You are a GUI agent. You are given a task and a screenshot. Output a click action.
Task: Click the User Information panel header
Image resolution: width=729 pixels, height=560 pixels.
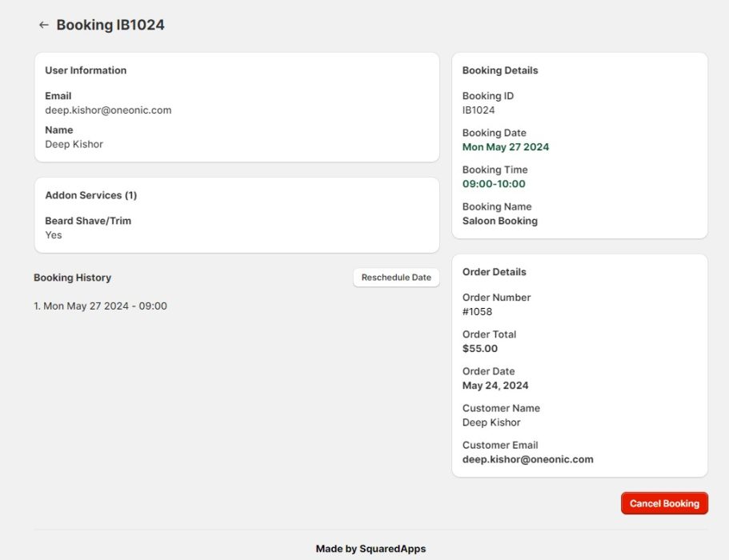click(x=86, y=70)
